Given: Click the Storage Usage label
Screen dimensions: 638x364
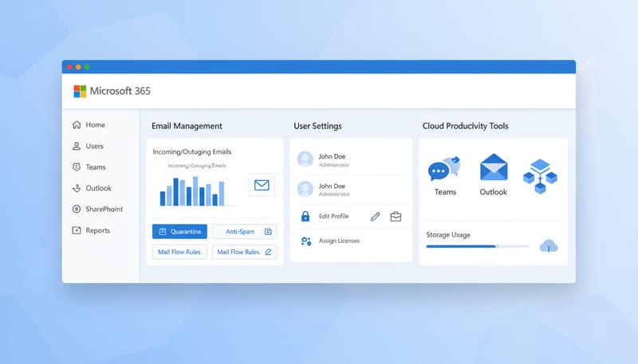Looking at the screenshot, I should coord(448,235).
